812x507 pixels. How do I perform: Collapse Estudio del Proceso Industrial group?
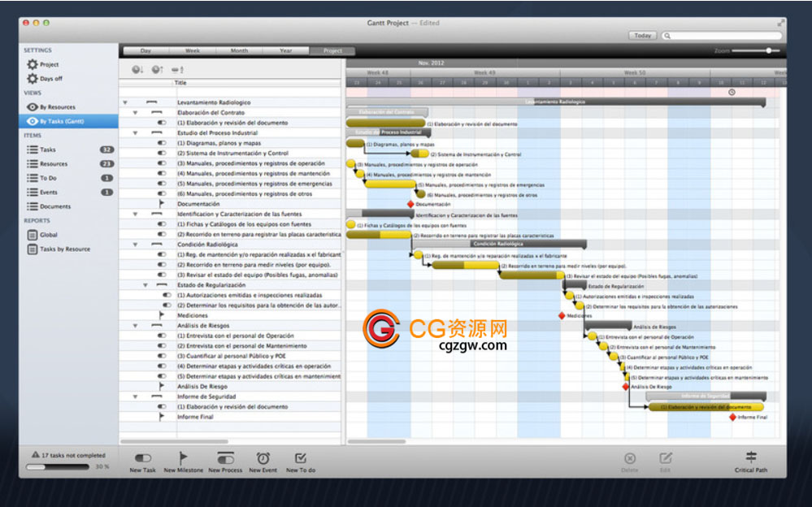pos(135,132)
